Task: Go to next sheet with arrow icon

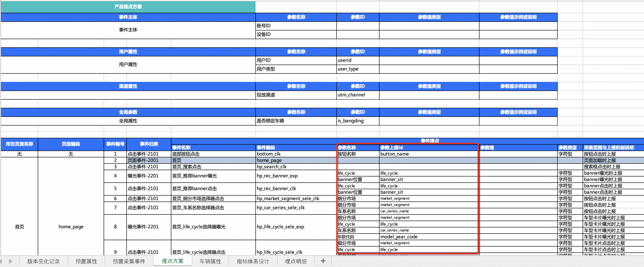Action: 10,261
